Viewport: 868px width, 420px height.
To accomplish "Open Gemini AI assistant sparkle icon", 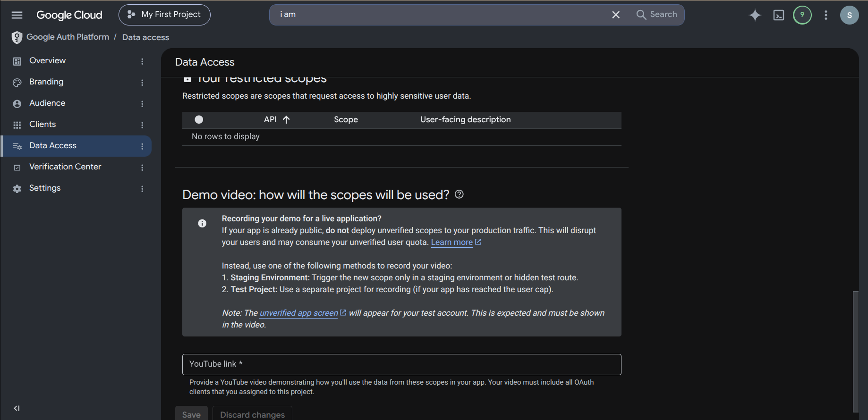I will 755,15.
